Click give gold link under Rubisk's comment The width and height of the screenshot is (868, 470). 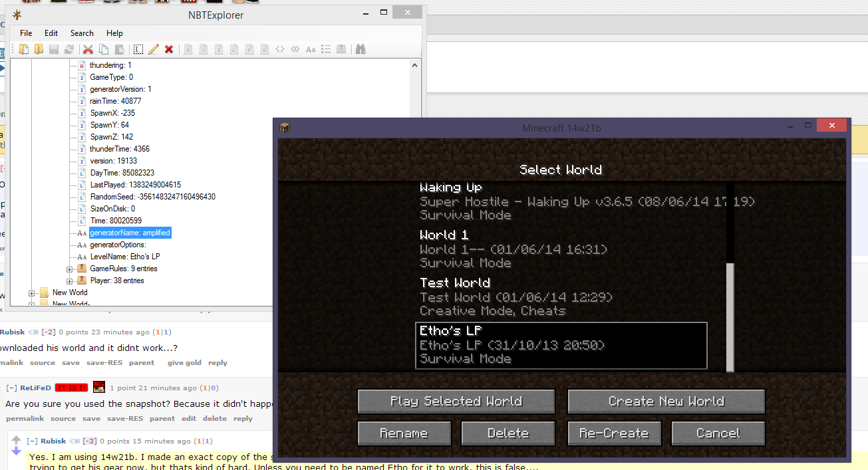tap(184, 363)
